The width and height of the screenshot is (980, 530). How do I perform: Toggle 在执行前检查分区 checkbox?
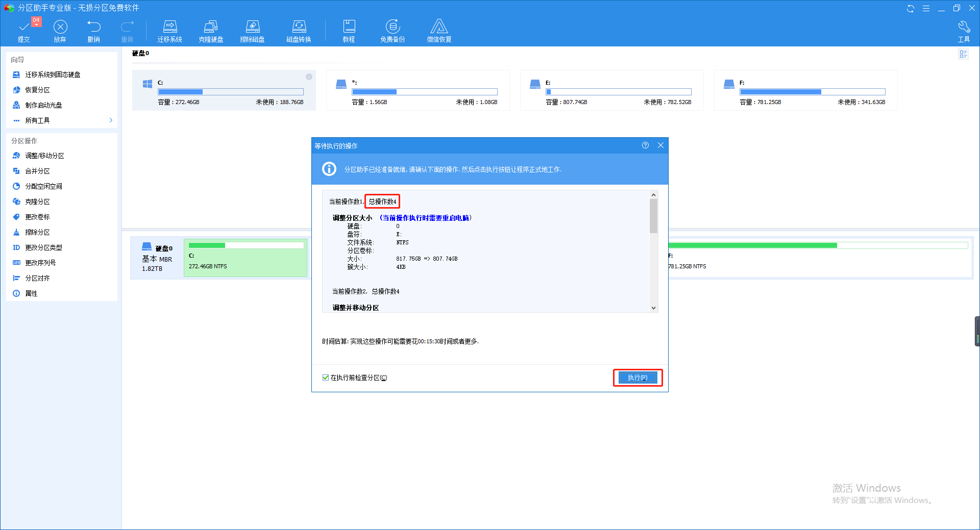coord(326,377)
